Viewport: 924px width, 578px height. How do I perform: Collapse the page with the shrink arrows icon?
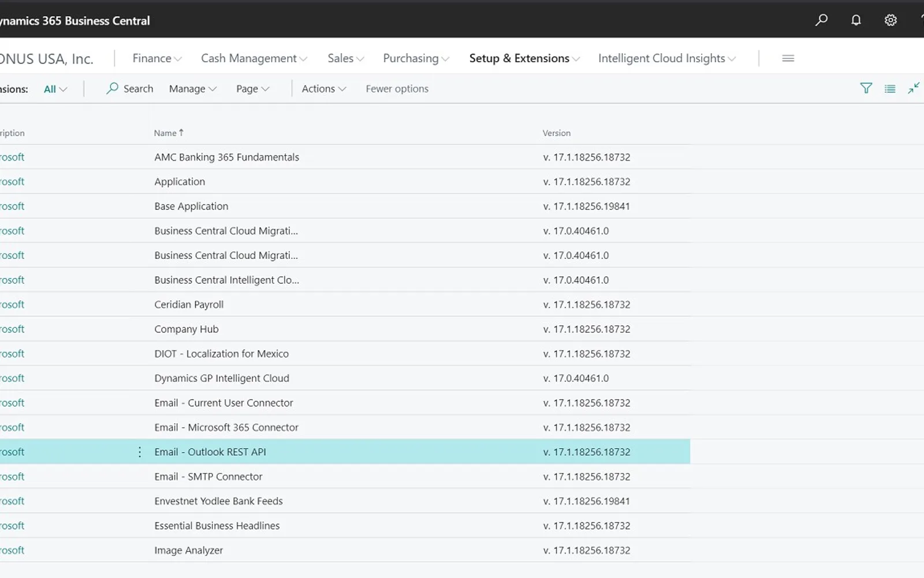(x=914, y=88)
